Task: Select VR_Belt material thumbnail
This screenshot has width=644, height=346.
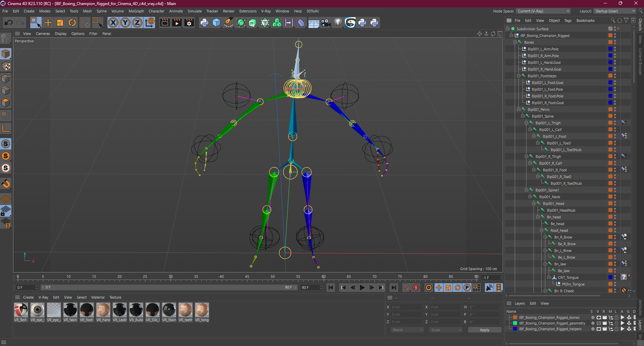Action: [x=21, y=310]
